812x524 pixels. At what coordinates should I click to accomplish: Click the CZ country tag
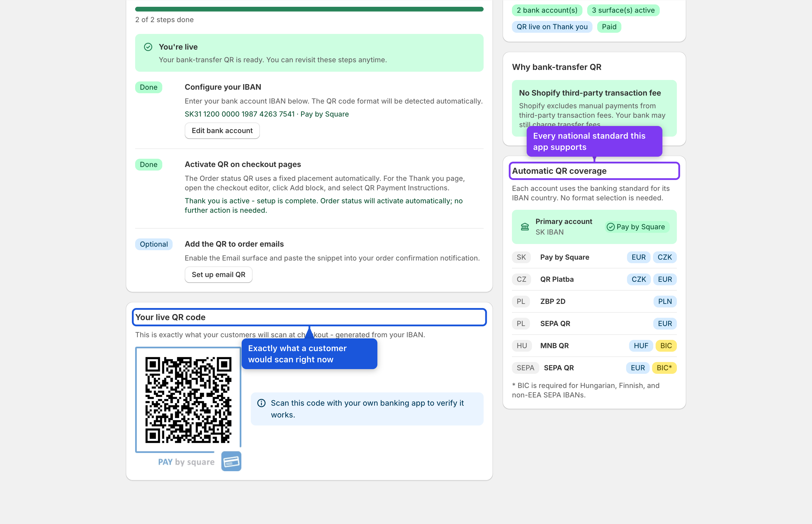pyautogui.click(x=521, y=279)
